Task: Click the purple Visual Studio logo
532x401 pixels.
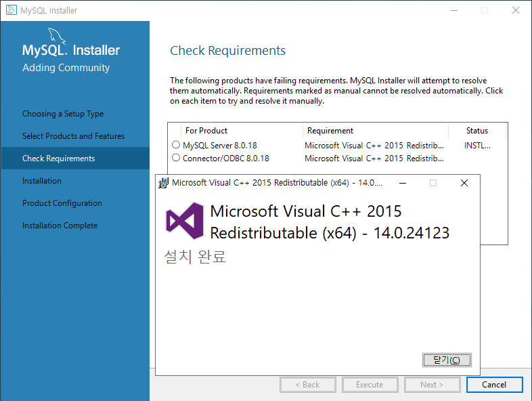Action: (x=185, y=221)
